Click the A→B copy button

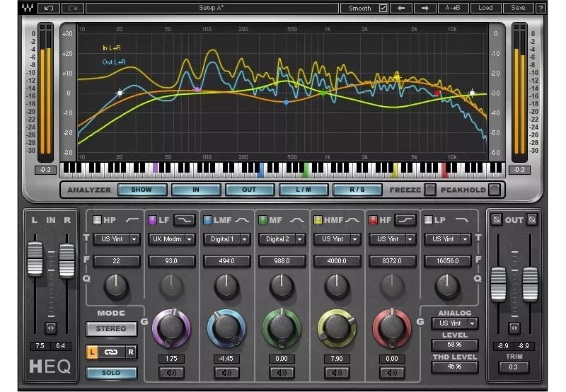(453, 8)
